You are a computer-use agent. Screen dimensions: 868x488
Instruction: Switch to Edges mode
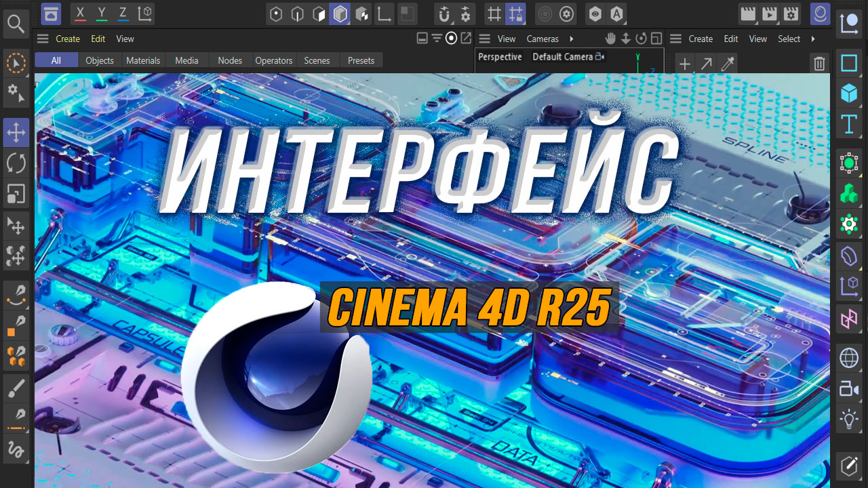[297, 13]
